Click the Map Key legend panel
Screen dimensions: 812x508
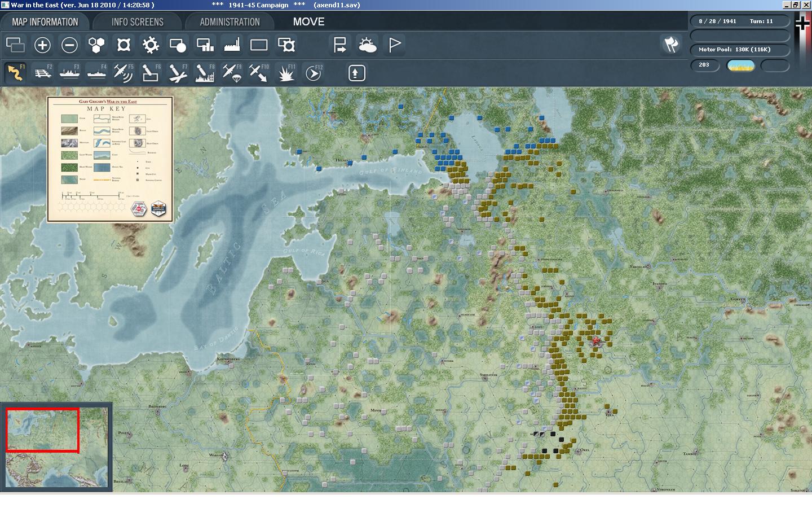tap(110, 159)
